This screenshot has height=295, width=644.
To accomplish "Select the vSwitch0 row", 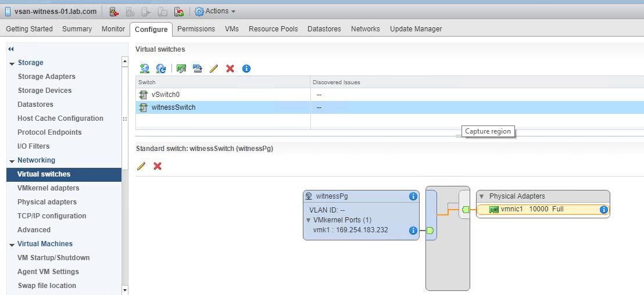I will [x=390, y=95].
